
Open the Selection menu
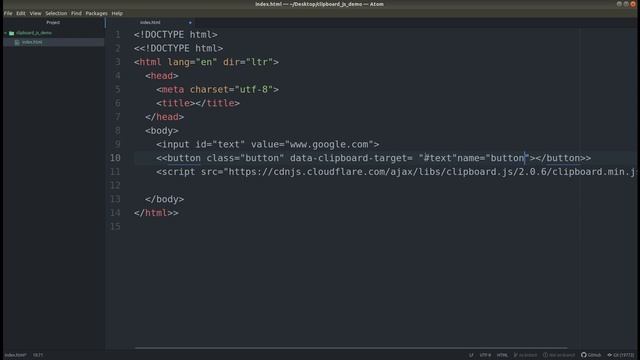point(56,13)
